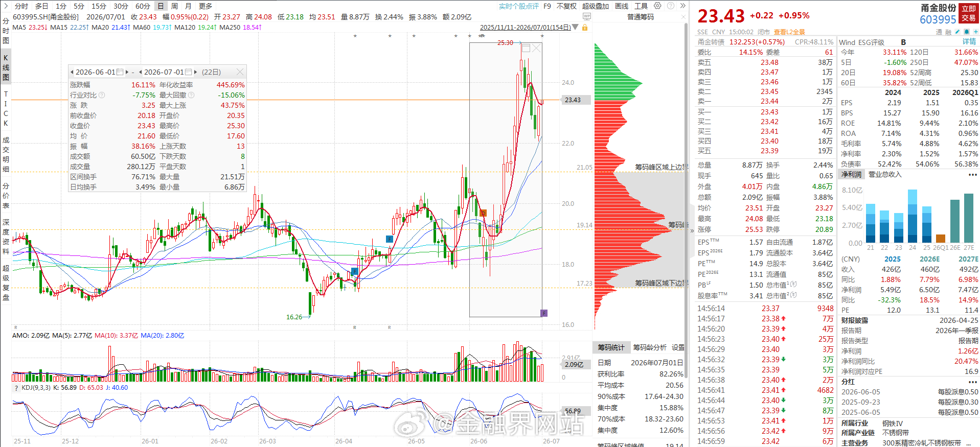Screen dimensions: 980x447
Task: Click stock code 603995
Action: 938,19
